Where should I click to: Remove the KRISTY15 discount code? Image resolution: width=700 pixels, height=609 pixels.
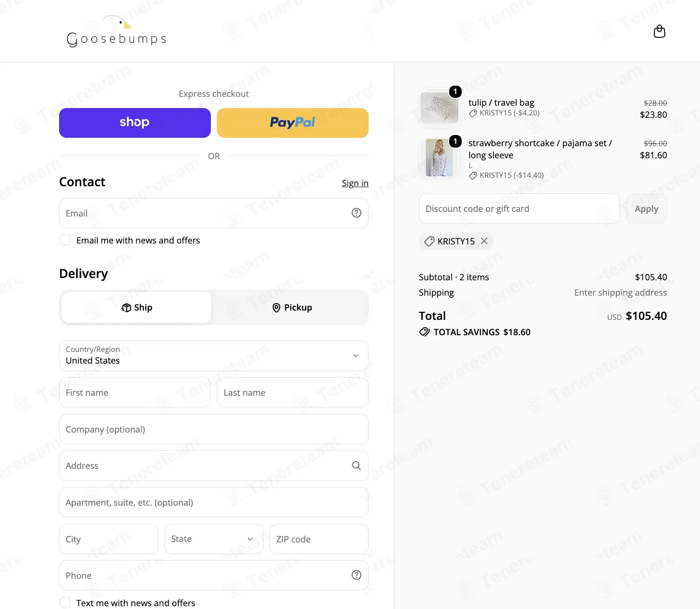click(x=484, y=241)
